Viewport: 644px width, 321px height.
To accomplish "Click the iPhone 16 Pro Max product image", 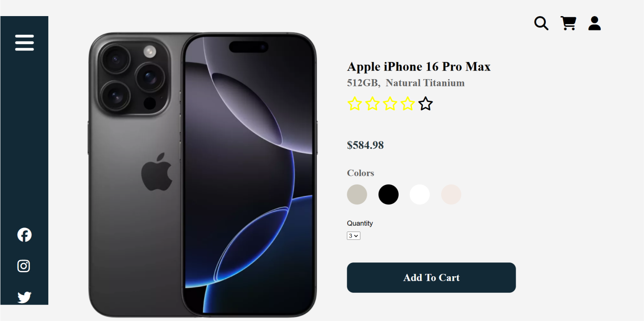I will click(202, 174).
